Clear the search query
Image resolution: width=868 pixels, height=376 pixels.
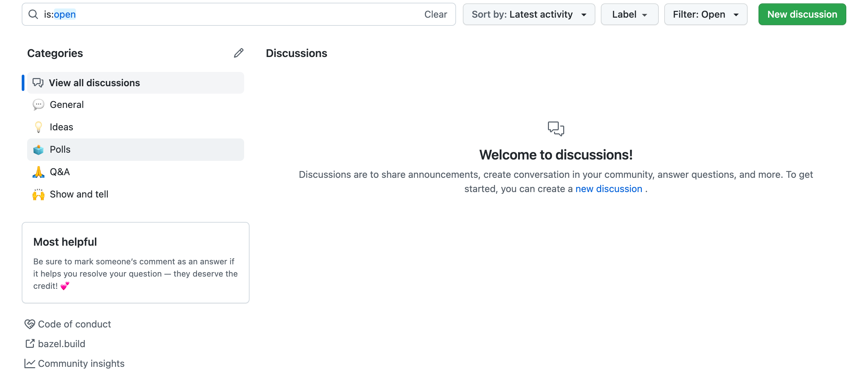pos(436,14)
